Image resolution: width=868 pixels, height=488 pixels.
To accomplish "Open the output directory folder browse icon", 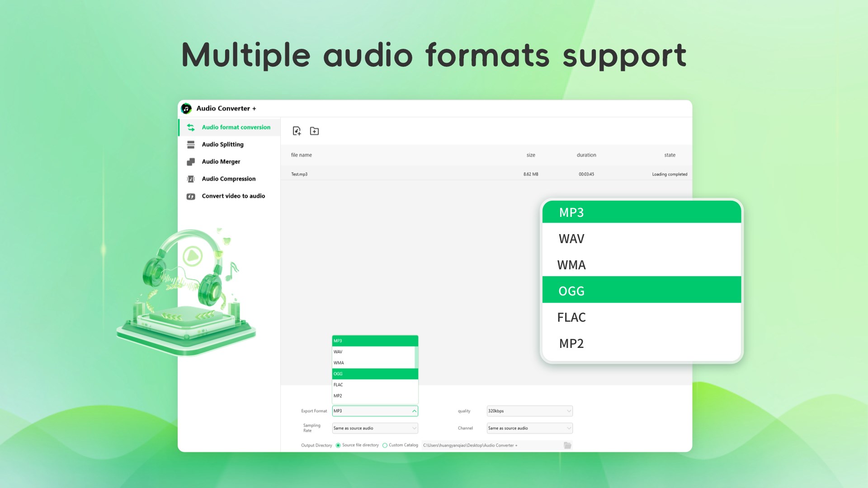I will point(567,446).
